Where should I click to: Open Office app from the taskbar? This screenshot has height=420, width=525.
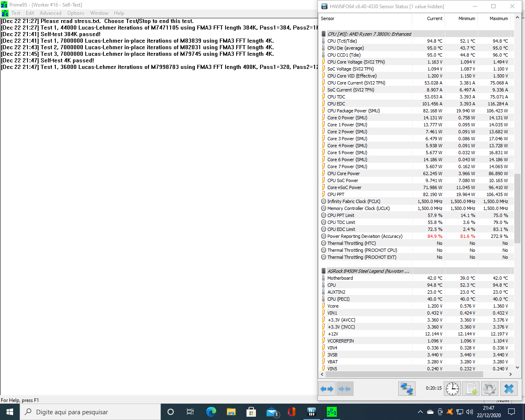pyautogui.click(x=292, y=412)
